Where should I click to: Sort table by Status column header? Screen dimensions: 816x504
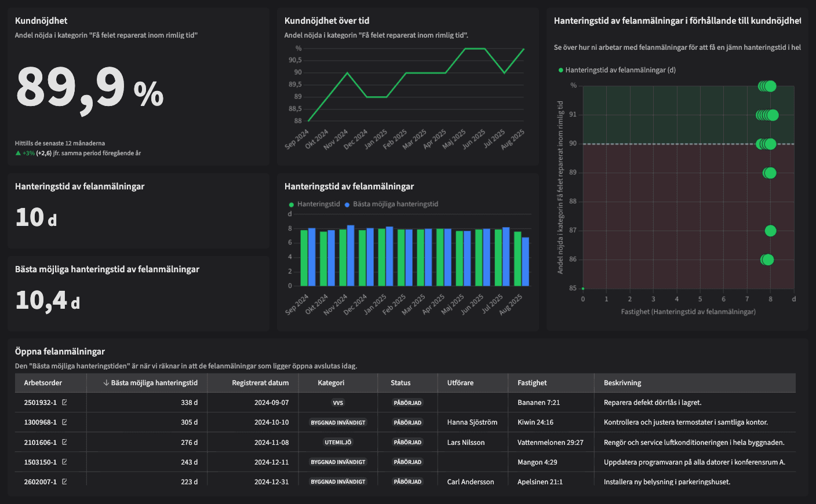point(400,383)
